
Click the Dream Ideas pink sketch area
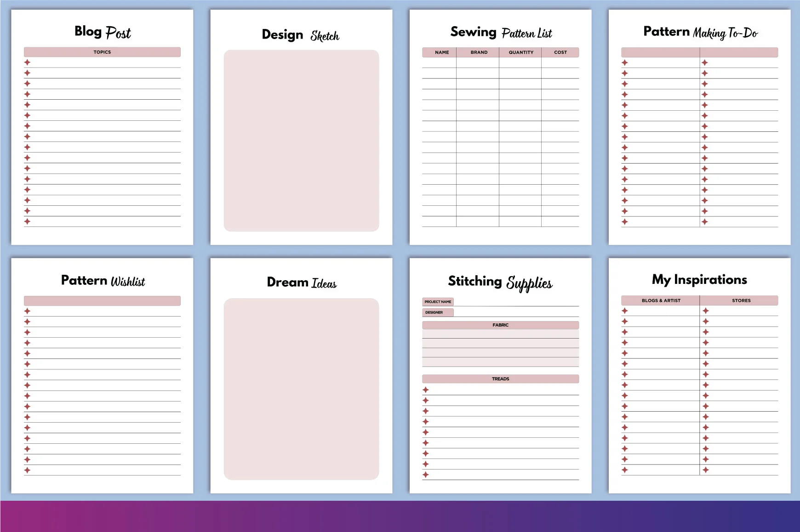pos(302,389)
